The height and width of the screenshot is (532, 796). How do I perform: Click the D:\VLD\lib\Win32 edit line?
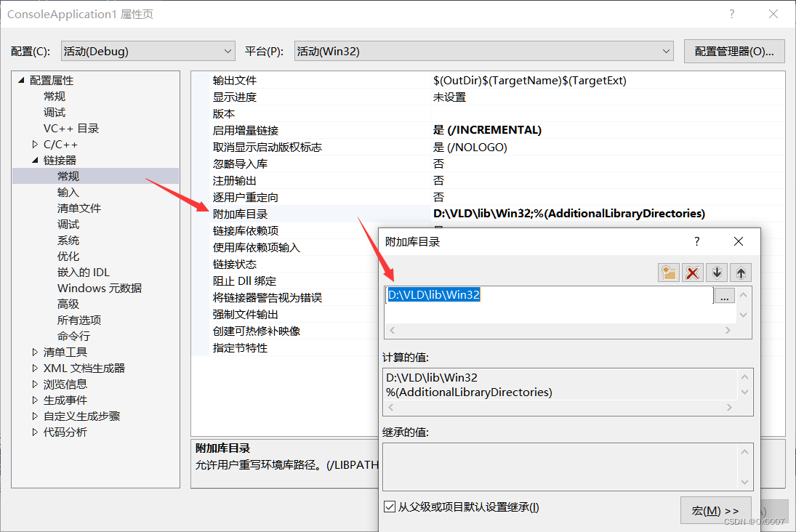(x=550, y=295)
